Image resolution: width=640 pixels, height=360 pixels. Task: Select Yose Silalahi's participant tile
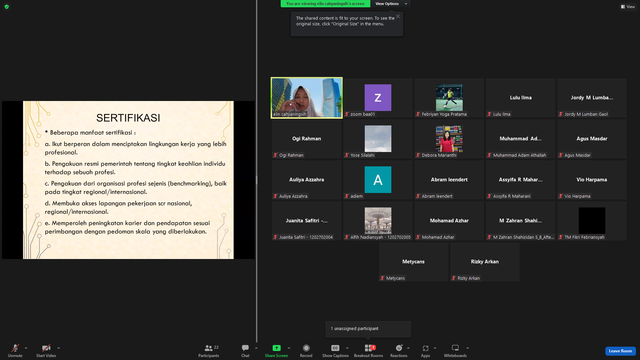(x=378, y=139)
